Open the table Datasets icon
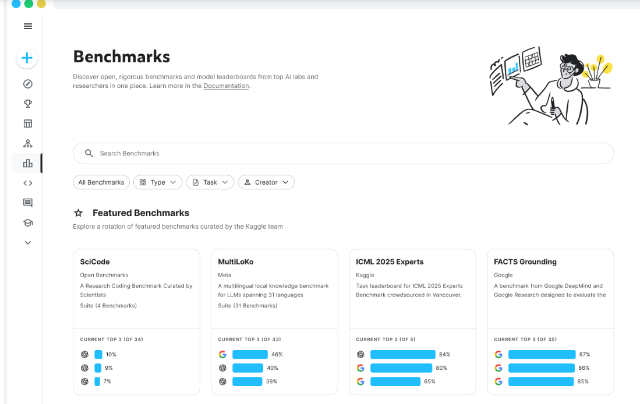This screenshot has width=640, height=404. [28, 124]
